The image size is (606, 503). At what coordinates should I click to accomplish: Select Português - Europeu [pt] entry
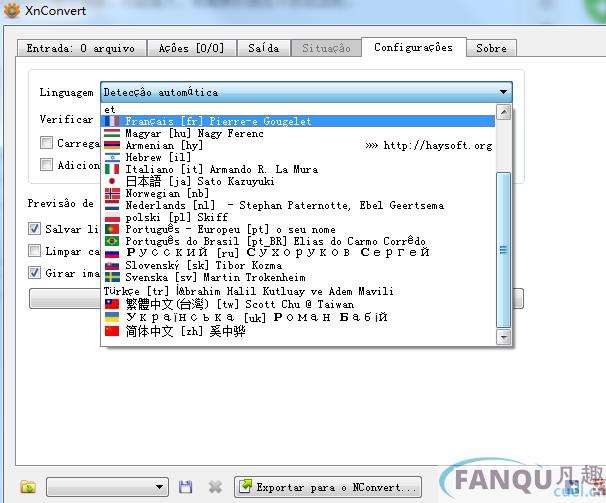point(298,229)
